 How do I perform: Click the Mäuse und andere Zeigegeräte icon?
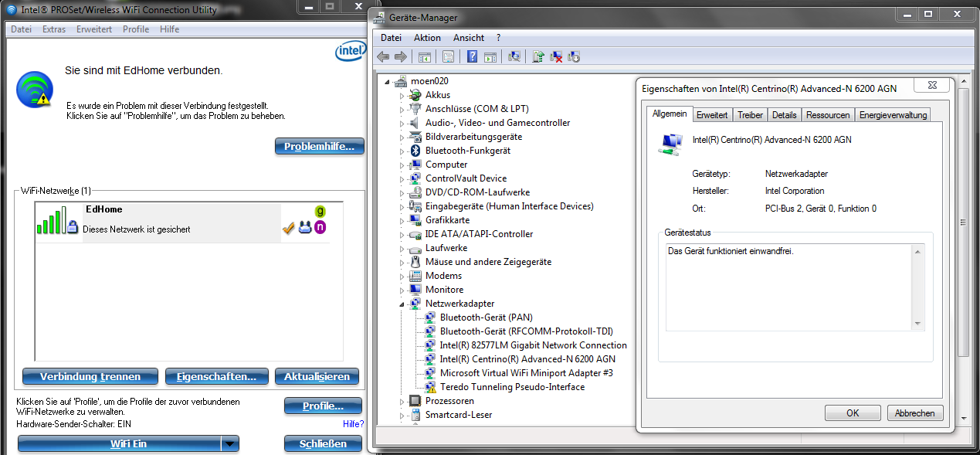(415, 262)
